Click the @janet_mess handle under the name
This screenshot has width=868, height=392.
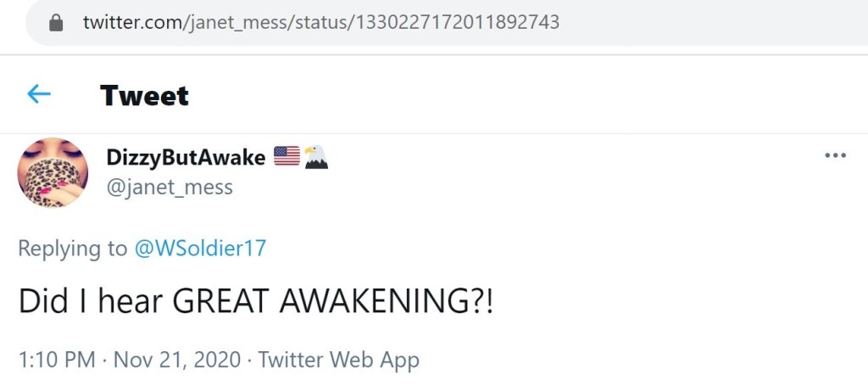(169, 187)
